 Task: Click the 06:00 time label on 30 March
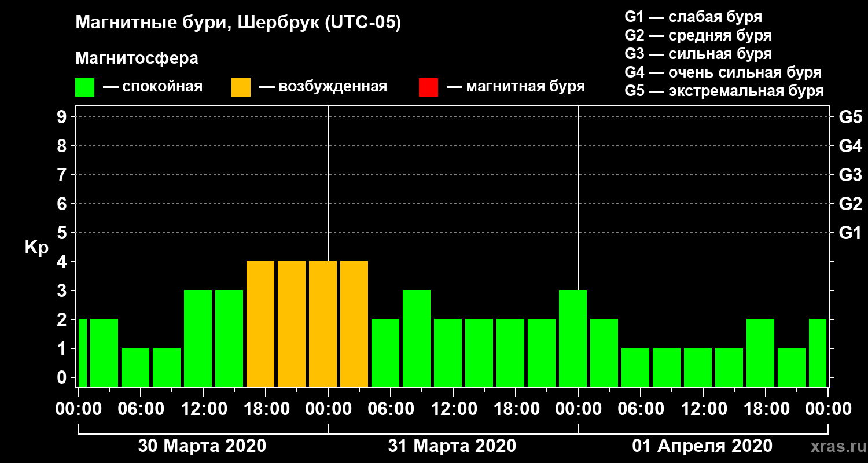tap(141, 409)
